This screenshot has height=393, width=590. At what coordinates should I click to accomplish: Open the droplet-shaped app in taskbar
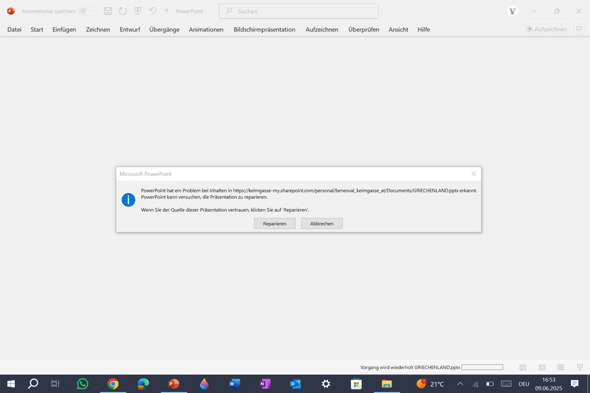click(x=204, y=384)
